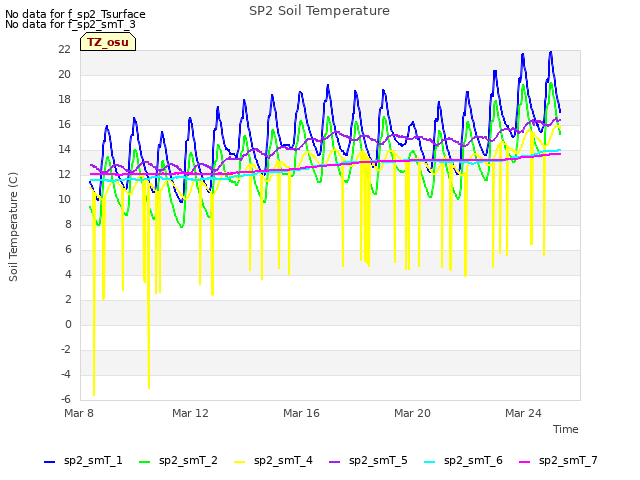Toggle sp2_smT_7 series in legend
Screen dimensions: 640x480
[558, 461]
